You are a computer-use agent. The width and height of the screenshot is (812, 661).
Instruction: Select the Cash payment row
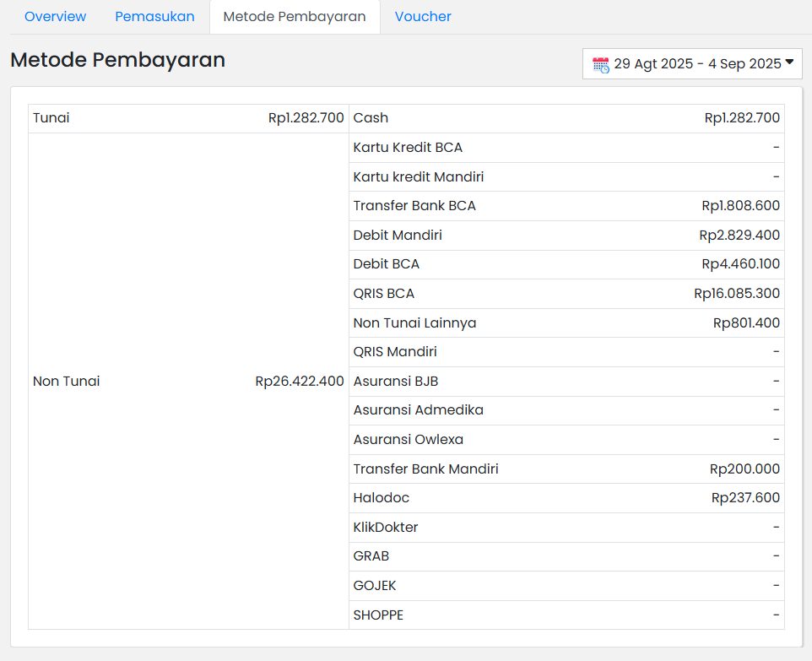pos(371,118)
